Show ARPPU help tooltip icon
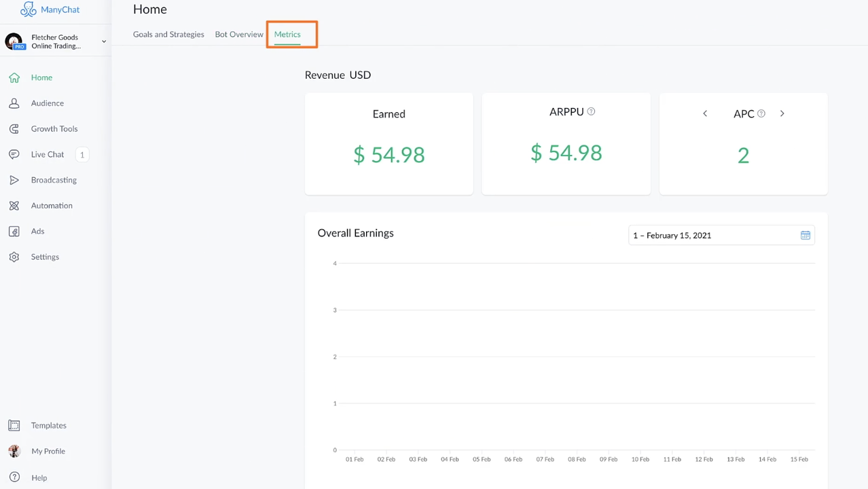This screenshot has width=868, height=489. [591, 111]
